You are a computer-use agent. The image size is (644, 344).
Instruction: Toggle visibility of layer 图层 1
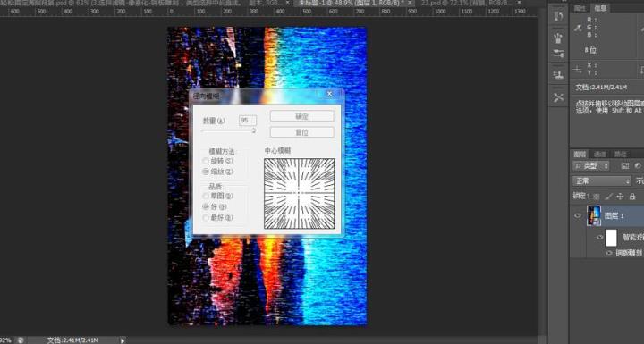coord(578,216)
